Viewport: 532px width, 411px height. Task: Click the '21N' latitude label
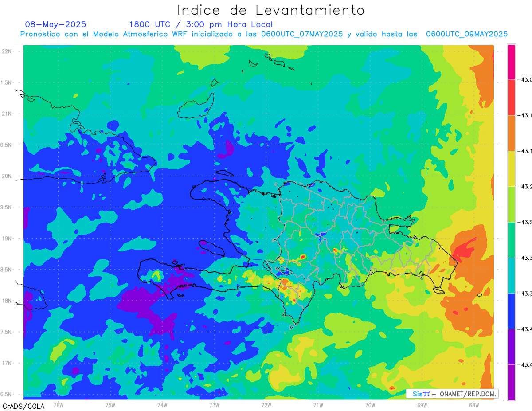point(8,114)
